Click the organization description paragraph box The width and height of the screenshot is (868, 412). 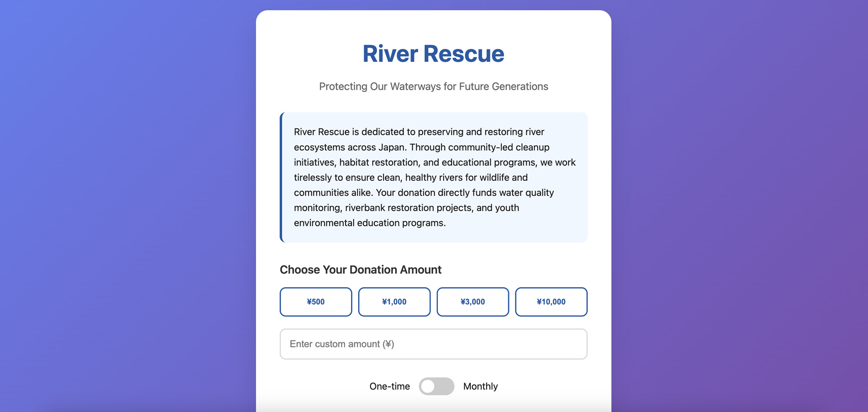click(433, 178)
